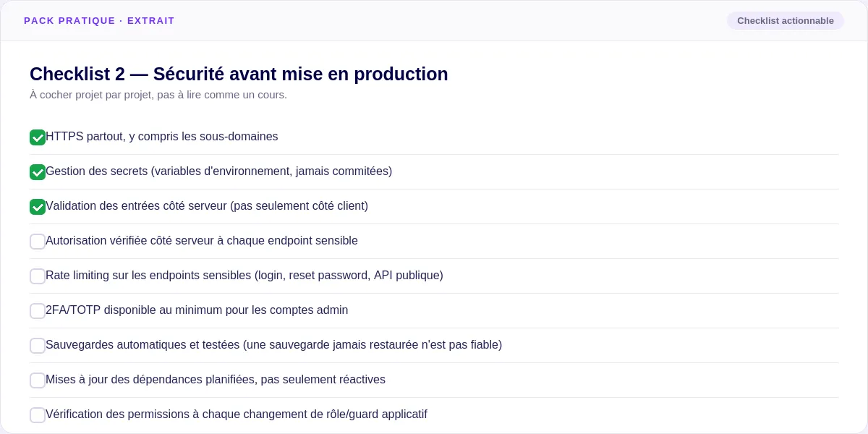Uncheck the Gestion des secrets checkbox
This screenshot has width=868, height=434.
38,172
